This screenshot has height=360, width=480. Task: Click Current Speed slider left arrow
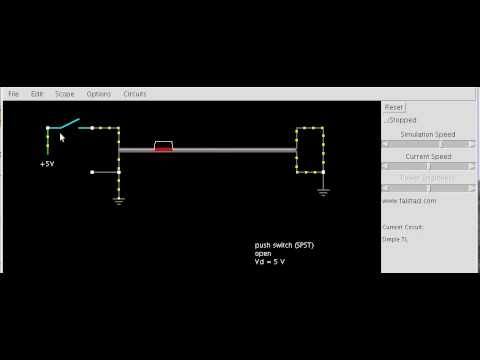coord(386,166)
